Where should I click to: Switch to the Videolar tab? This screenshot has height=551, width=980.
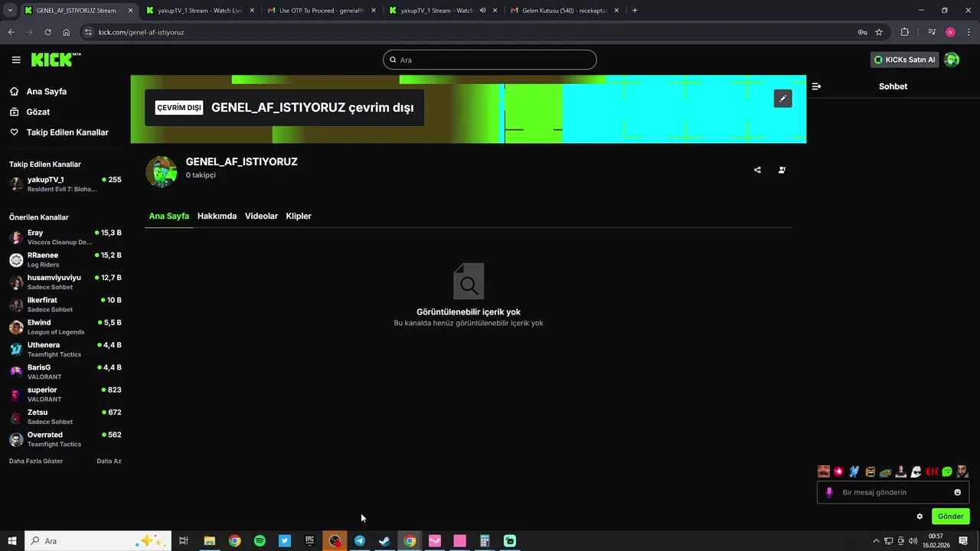[x=261, y=216]
